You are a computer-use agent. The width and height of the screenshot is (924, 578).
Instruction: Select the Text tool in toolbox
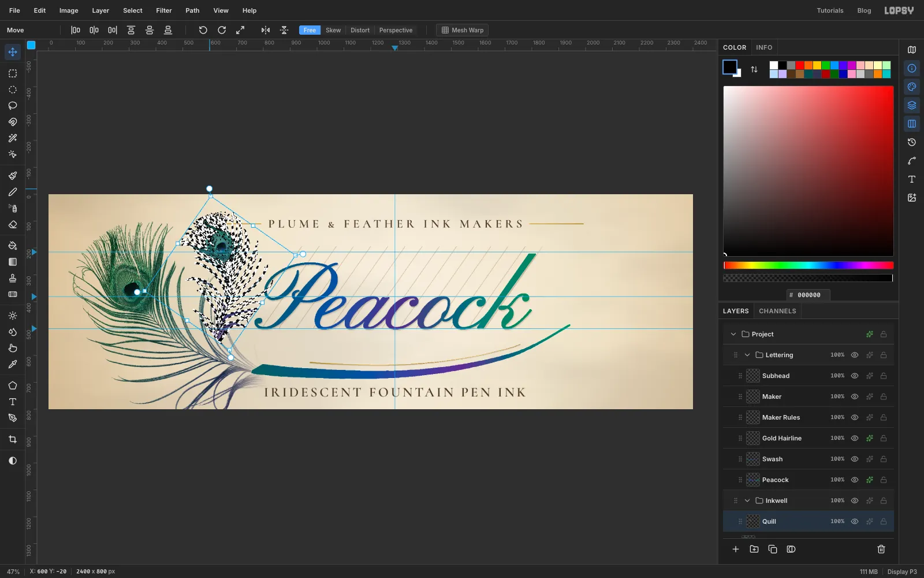pyautogui.click(x=13, y=402)
